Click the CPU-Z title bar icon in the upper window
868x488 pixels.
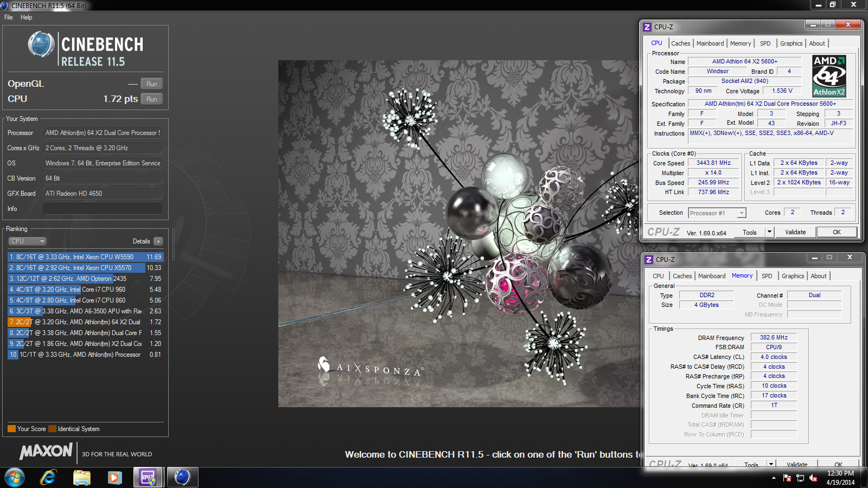[647, 27]
